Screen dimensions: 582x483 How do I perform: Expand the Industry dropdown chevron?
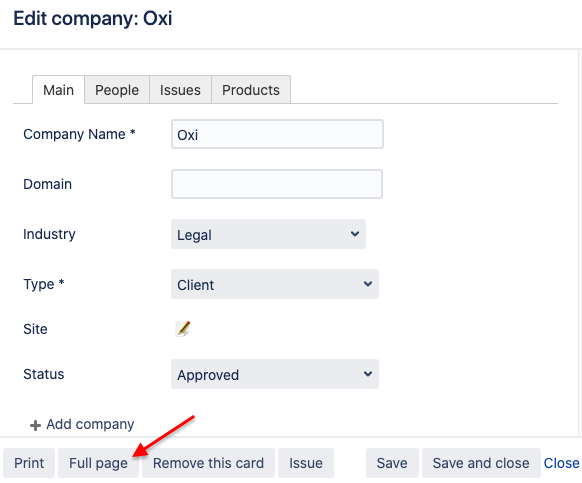point(355,234)
